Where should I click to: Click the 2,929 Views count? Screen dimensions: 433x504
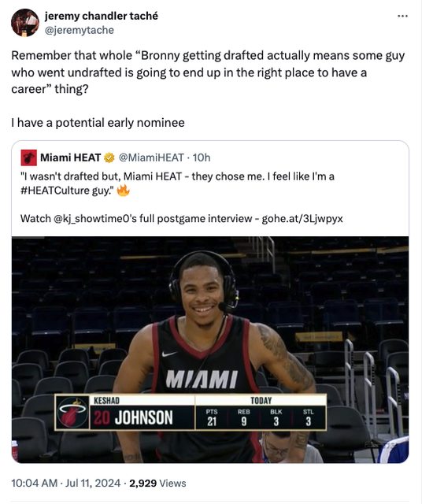157,483
